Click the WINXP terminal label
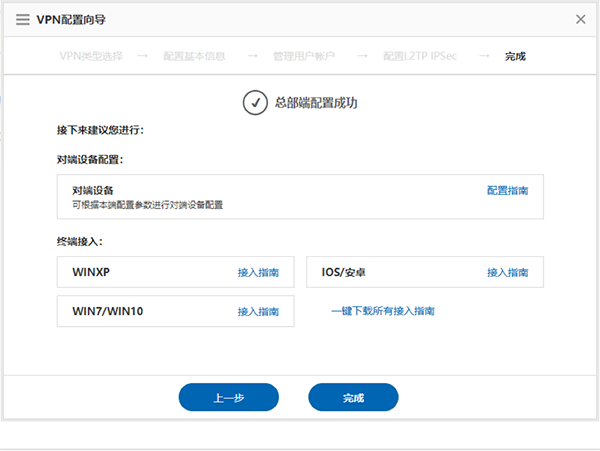Image resolution: width=600 pixels, height=451 pixels. click(x=92, y=272)
